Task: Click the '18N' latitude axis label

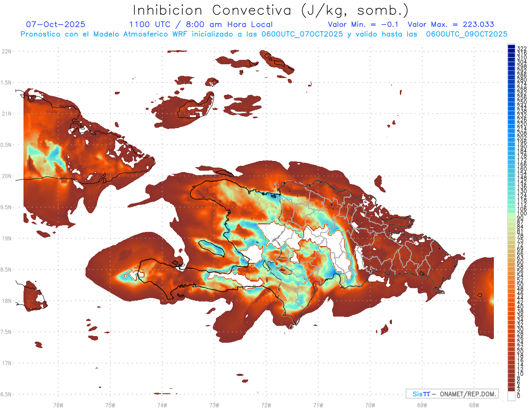Action: [7, 301]
